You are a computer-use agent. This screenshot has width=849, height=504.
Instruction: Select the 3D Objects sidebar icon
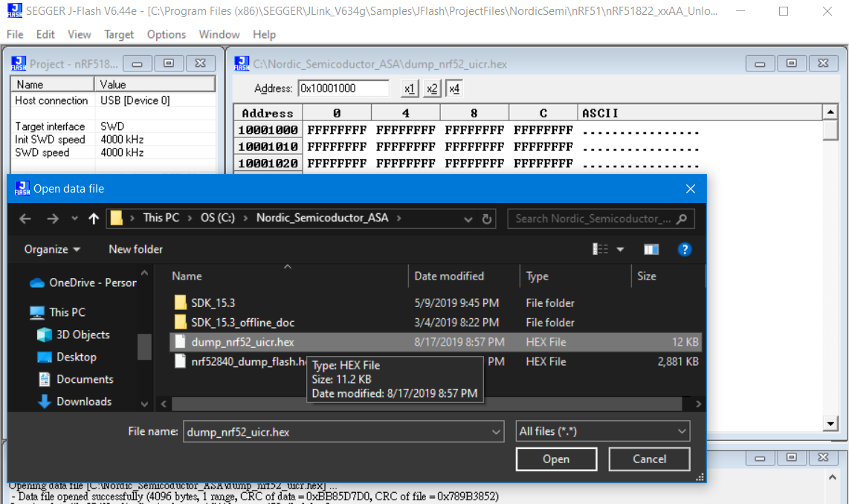click(45, 335)
